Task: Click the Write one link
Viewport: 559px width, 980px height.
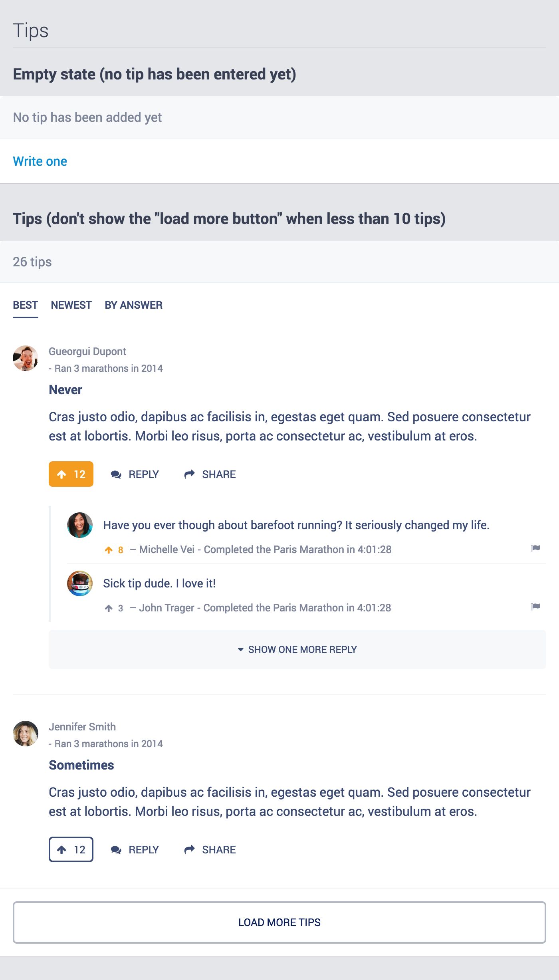Action: pos(40,161)
